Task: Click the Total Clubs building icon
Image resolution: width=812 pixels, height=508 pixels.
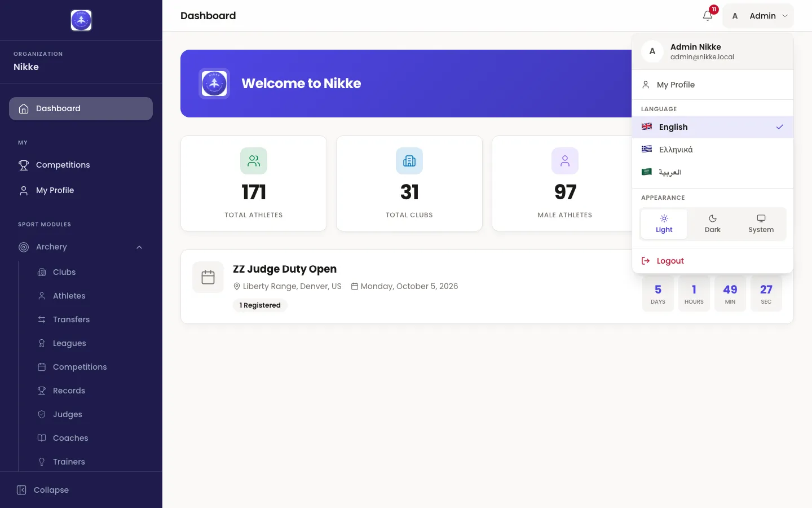Action: click(409, 161)
